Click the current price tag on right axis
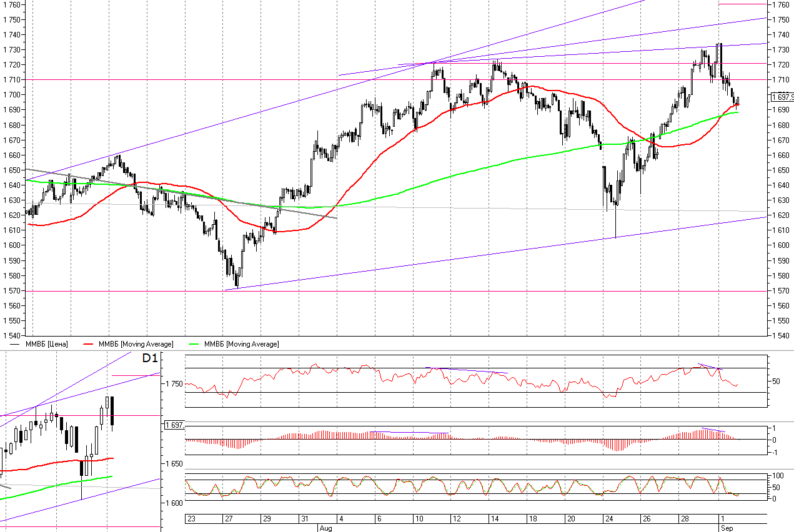The image size is (794, 532). (782, 97)
